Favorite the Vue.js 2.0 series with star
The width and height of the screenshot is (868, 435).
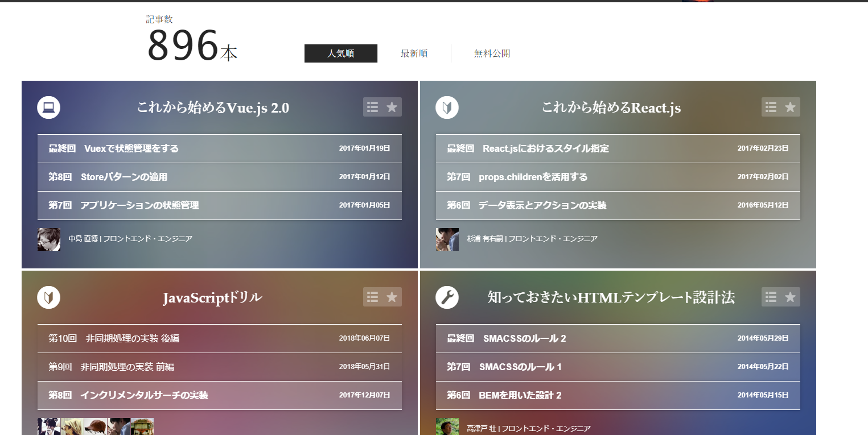pyautogui.click(x=392, y=107)
